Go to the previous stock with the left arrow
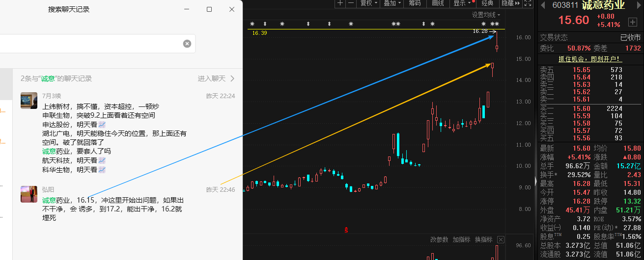Image resolution: width=644 pixels, height=260 pixels. [x=543, y=5]
